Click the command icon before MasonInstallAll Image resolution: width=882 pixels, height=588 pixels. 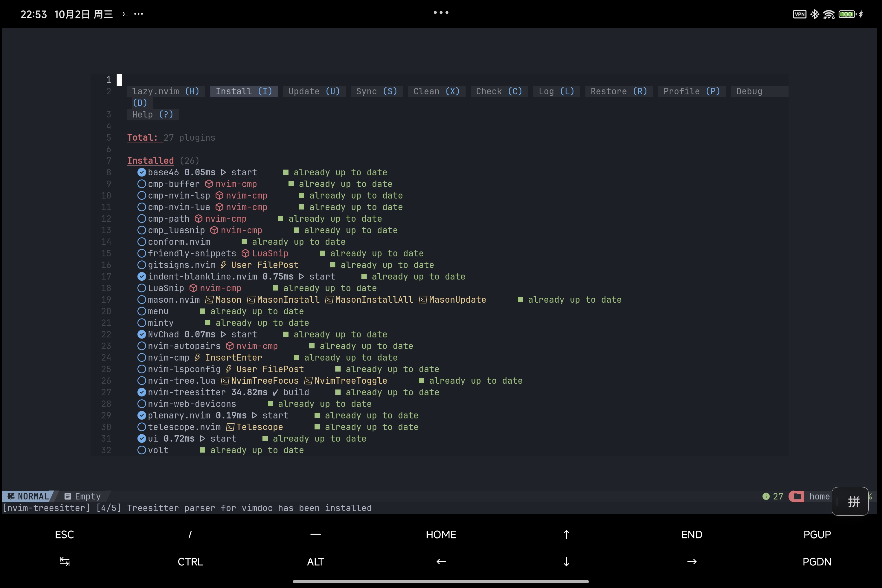[x=329, y=299]
